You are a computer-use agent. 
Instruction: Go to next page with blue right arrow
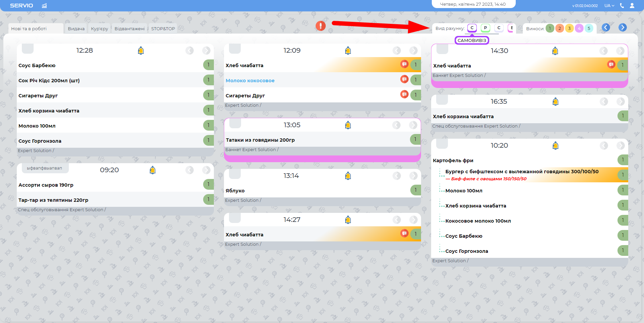click(x=623, y=28)
